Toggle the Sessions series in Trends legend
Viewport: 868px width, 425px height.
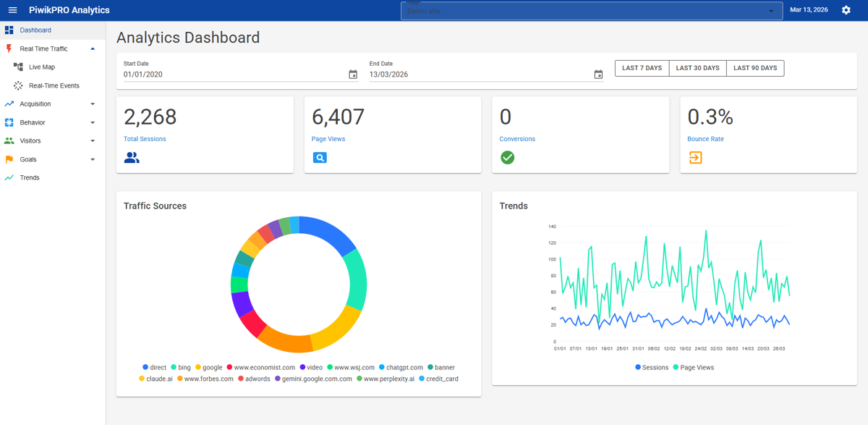point(652,367)
